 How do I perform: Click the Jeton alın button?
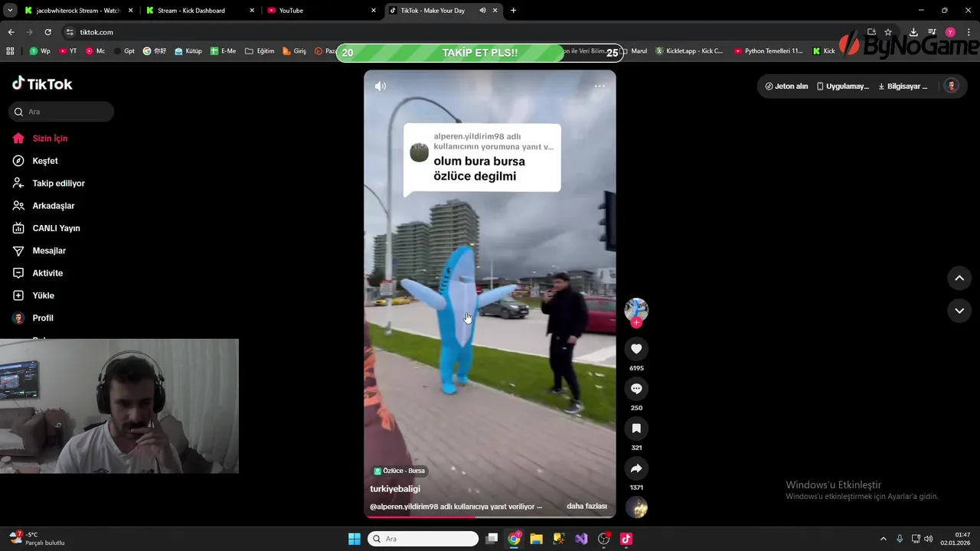coord(786,86)
